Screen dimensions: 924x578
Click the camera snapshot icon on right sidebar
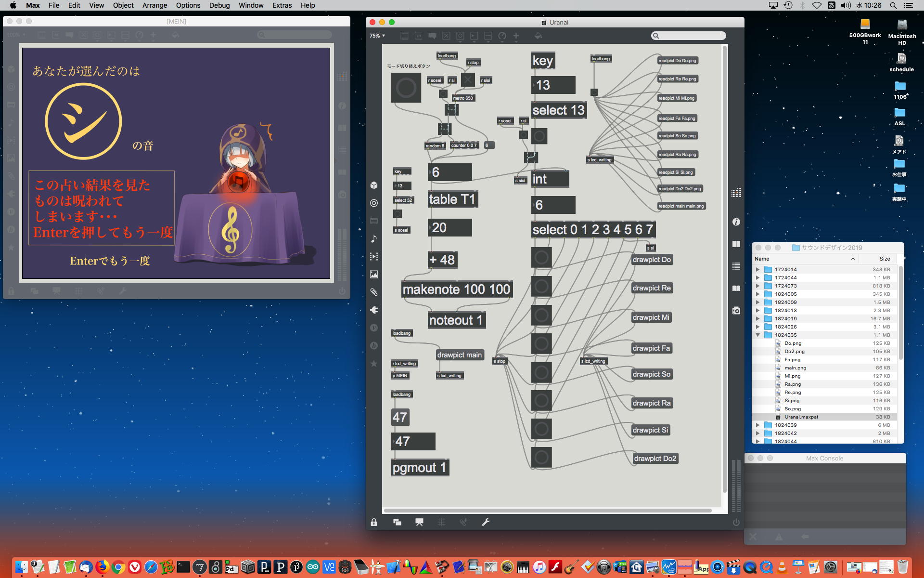736,311
